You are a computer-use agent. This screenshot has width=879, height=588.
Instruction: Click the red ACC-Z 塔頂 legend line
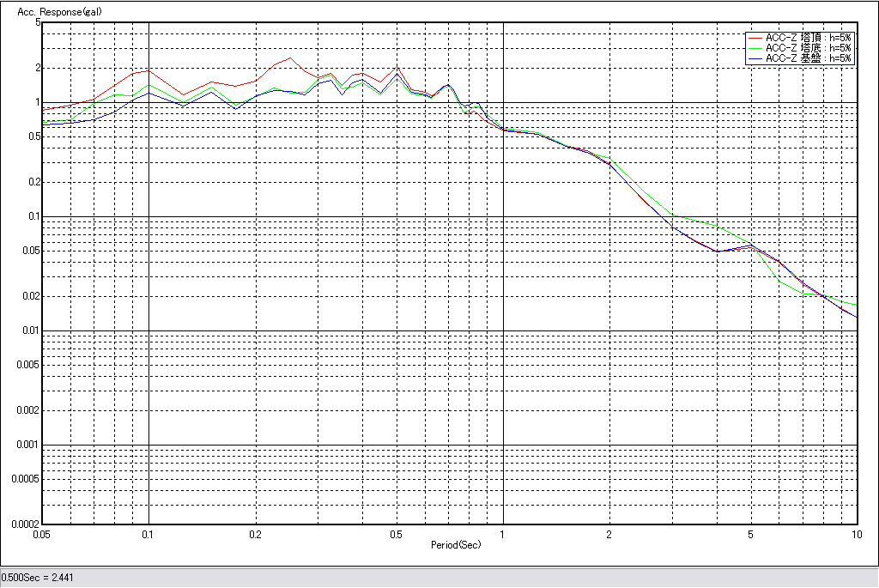[x=755, y=38]
